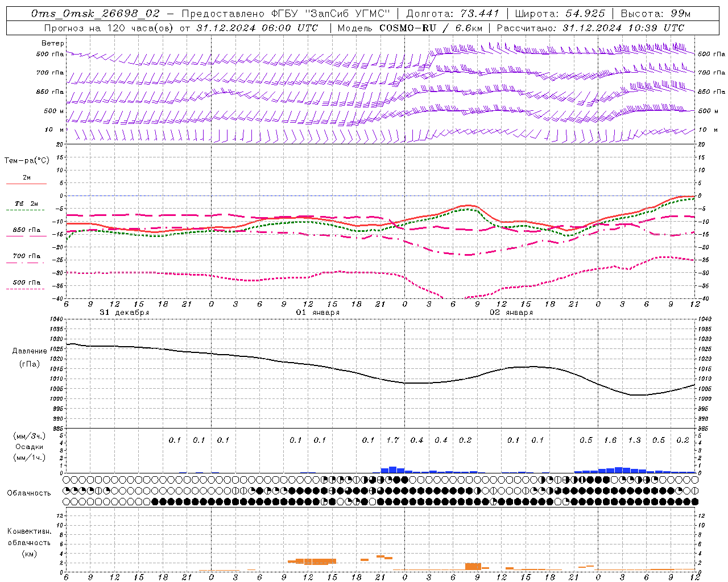Image resolution: width=728 pixels, height=582 pixels.
Task: Click the precipitation value 1.3
Action: point(634,440)
